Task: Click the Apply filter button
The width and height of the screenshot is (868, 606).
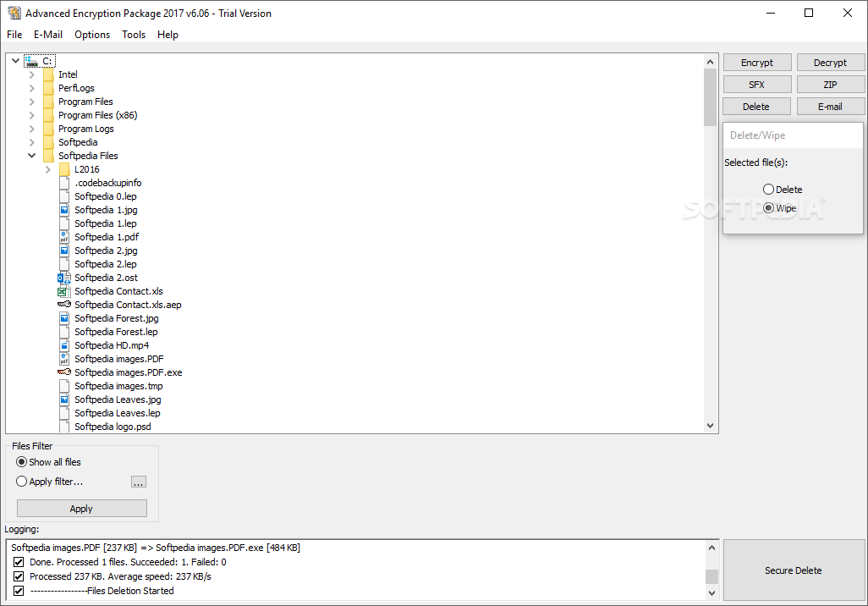Action: coord(82,509)
